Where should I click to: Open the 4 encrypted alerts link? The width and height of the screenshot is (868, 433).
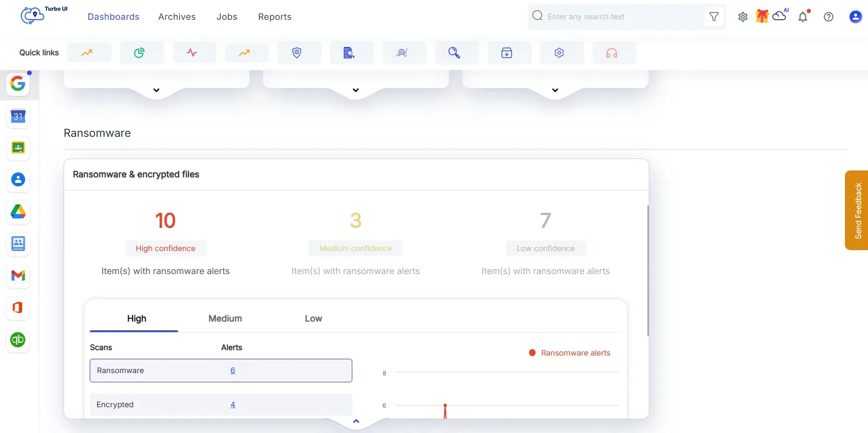(x=233, y=404)
